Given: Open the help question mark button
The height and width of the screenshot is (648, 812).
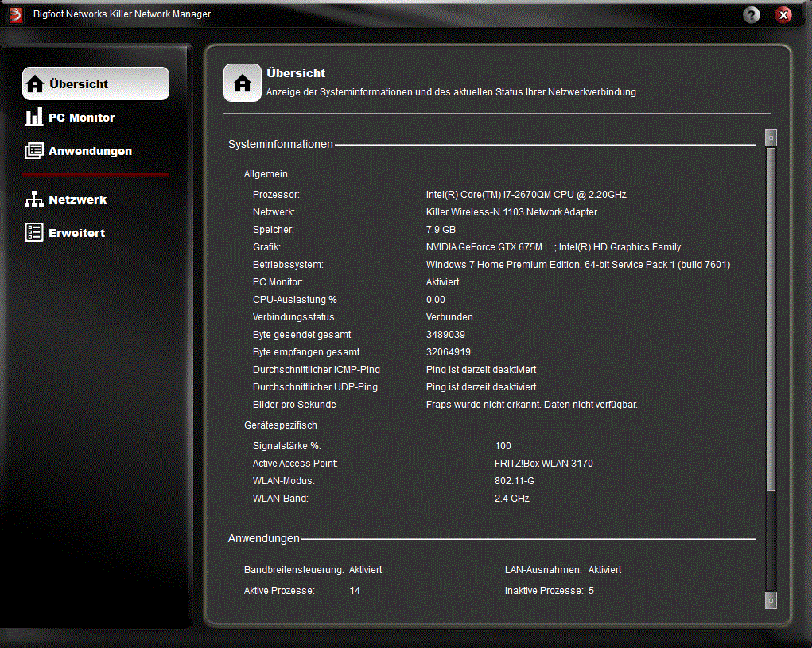Looking at the screenshot, I should click(x=751, y=15).
